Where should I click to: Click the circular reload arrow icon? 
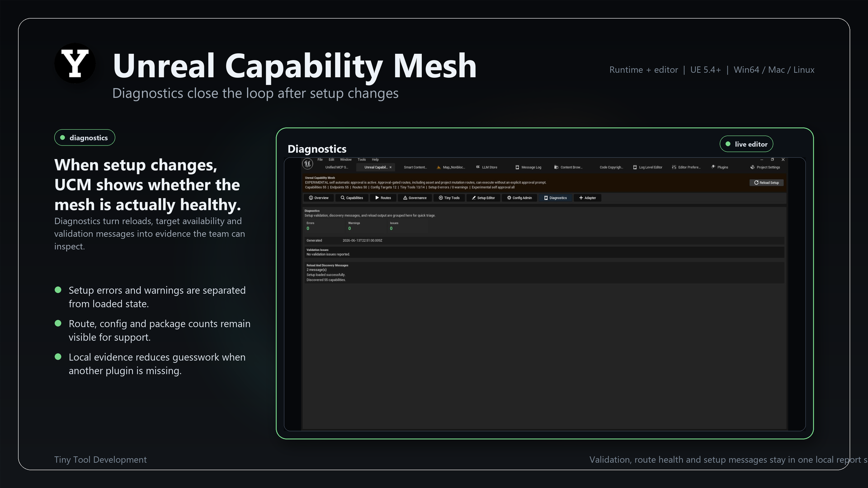point(756,183)
